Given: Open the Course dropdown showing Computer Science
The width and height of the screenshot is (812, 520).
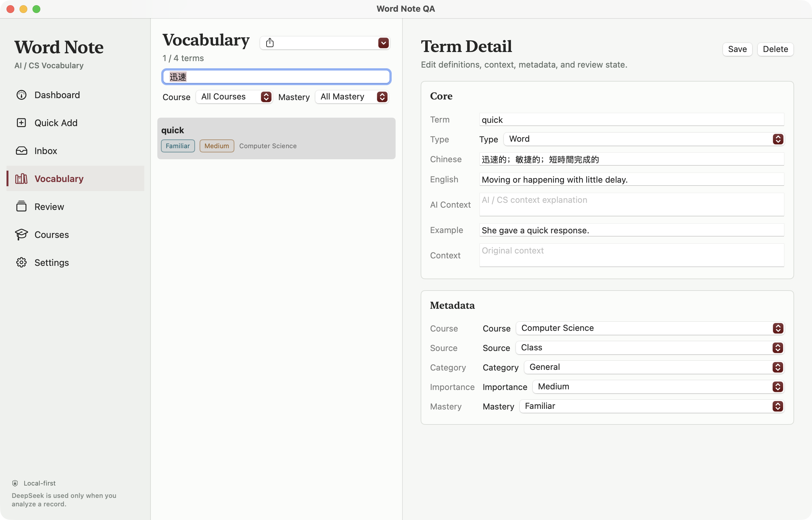Looking at the screenshot, I should pos(650,328).
